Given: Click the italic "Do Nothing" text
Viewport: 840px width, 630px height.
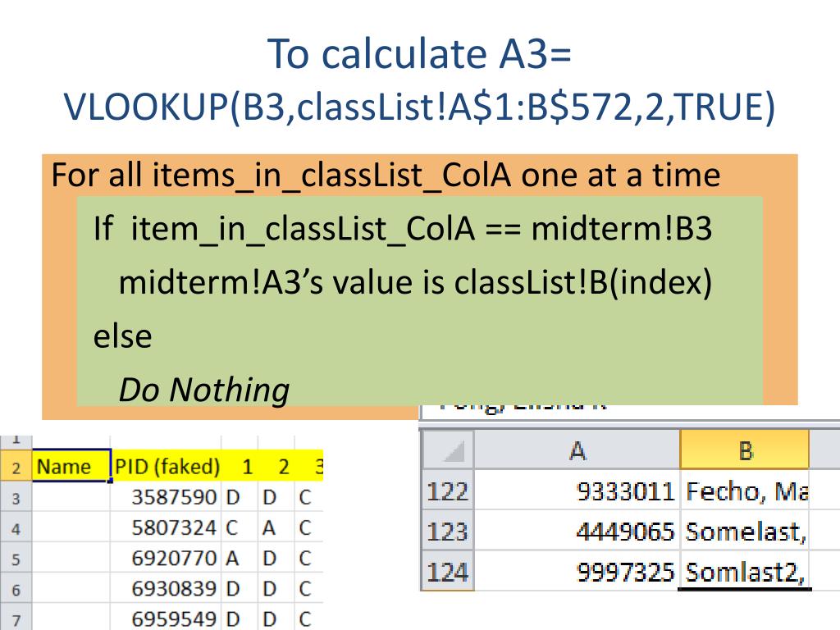Looking at the screenshot, I should click(204, 390).
